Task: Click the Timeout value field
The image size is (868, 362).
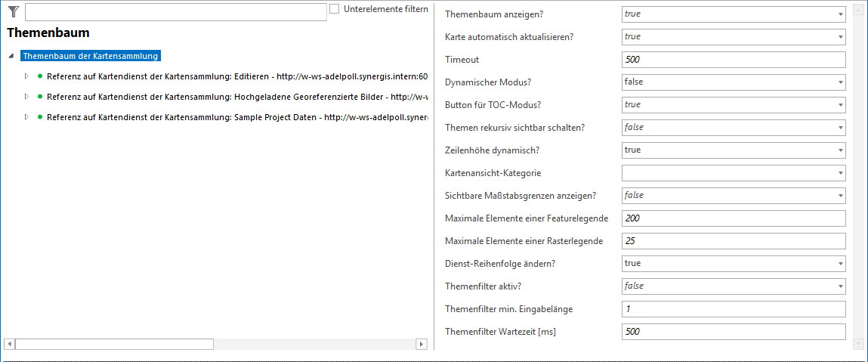Action: [732, 59]
